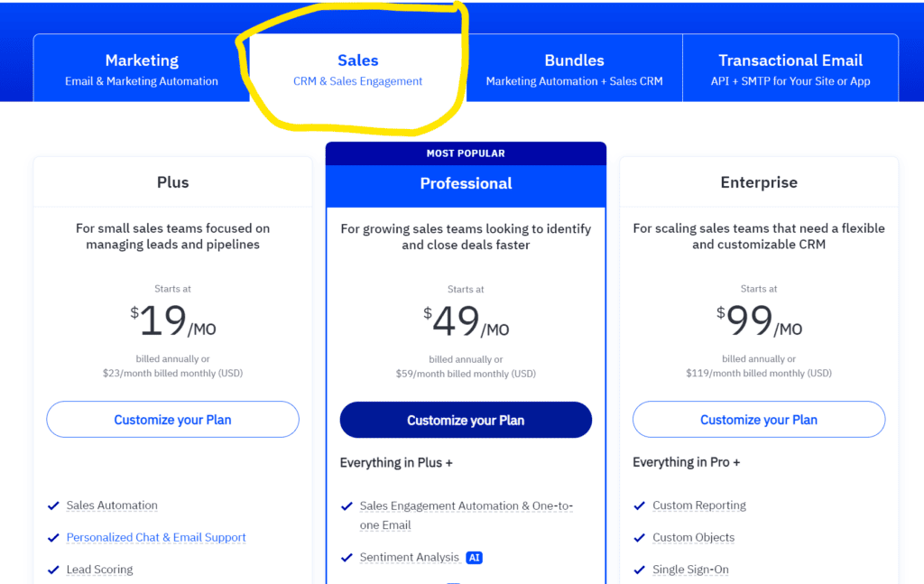The image size is (924, 584).
Task: Open the Marketing tab
Action: click(142, 69)
